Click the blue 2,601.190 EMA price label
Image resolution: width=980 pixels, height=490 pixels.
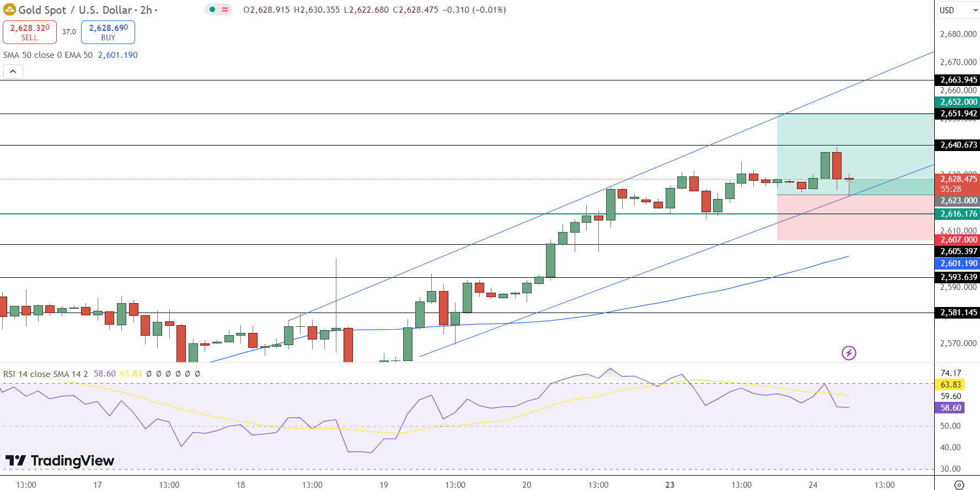[957, 263]
